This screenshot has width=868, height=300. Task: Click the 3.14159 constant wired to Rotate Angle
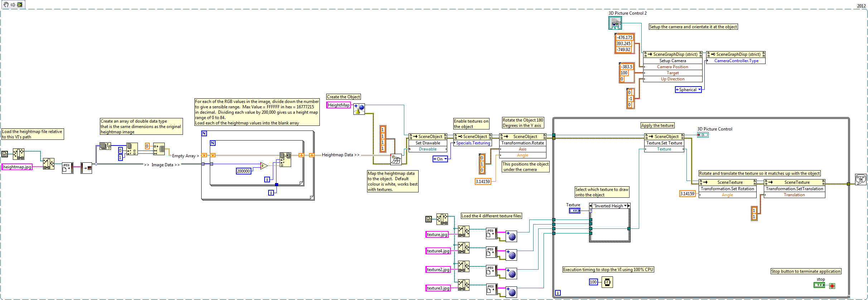(483, 182)
